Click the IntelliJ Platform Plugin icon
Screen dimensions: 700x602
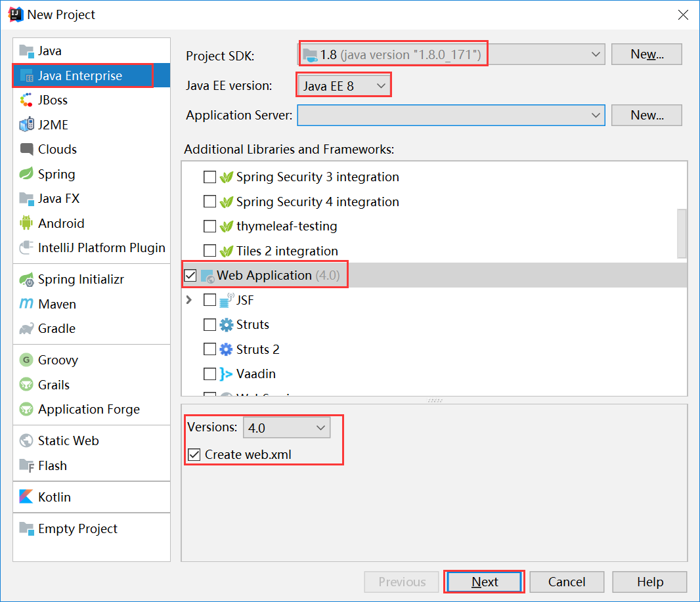pyautogui.click(x=27, y=247)
